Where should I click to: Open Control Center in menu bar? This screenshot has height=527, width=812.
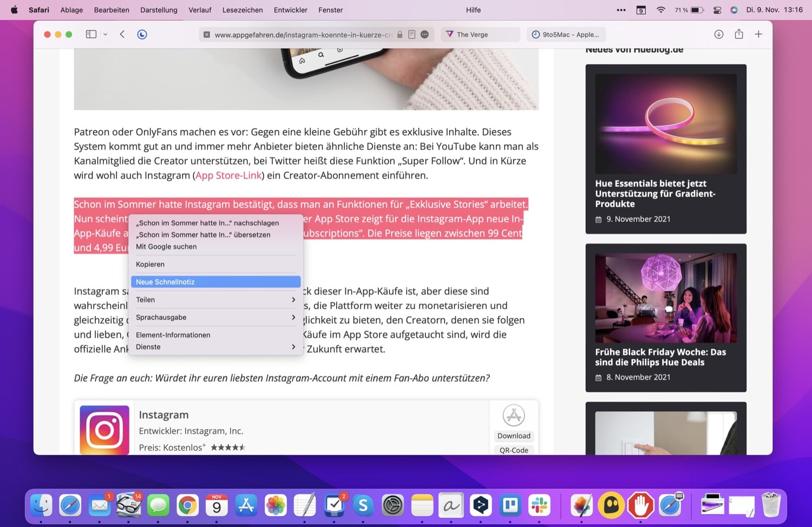point(717,10)
